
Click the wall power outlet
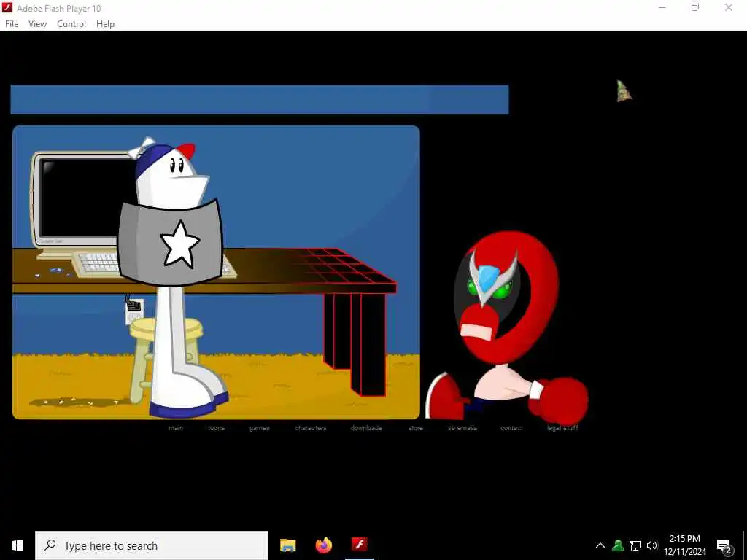(x=134, y=311)
